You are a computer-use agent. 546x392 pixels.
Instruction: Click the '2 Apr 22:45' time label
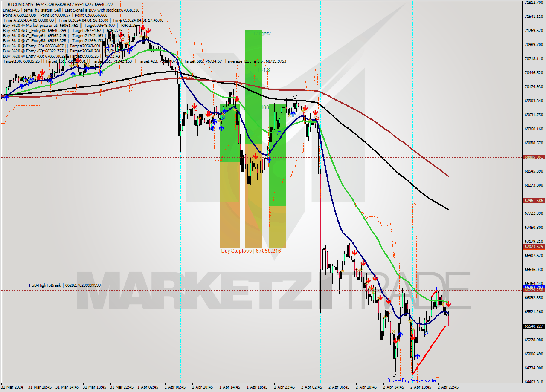[448, 388]
